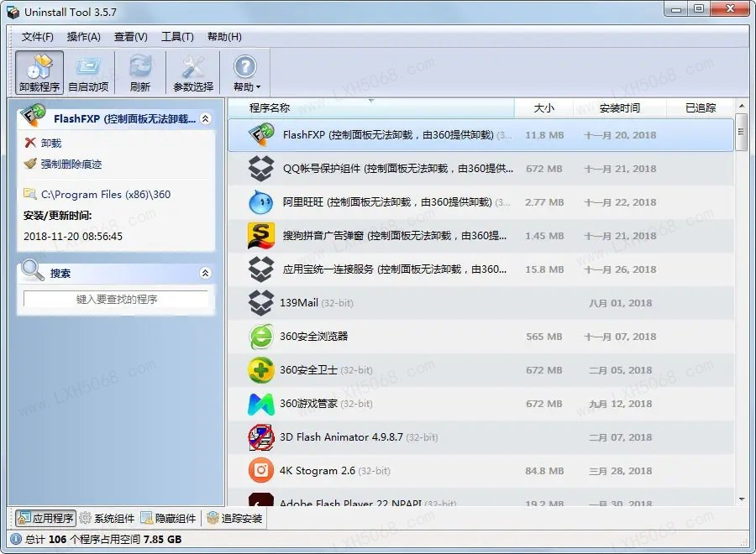Open the 文件(F) menu
Image resolution: width=756 pixels, height=554 pixels.
38,37
